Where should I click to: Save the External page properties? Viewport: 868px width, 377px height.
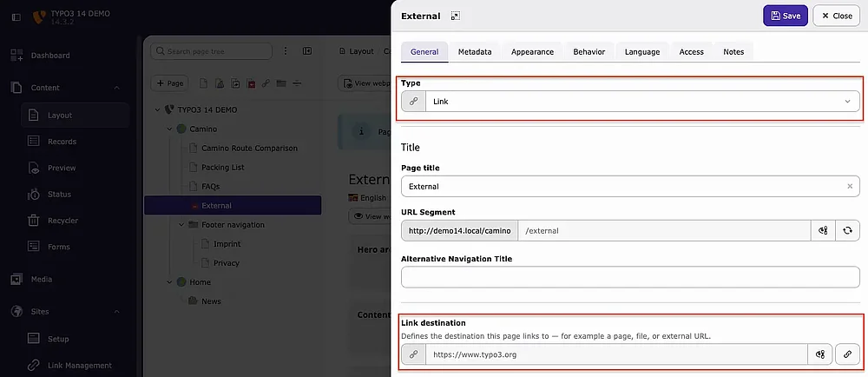tap(785, 16)
